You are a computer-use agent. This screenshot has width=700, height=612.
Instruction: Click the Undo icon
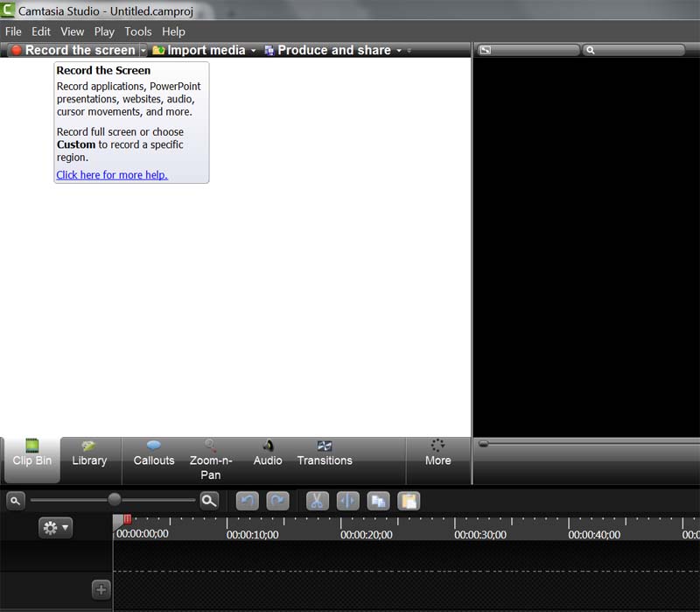(248, 501)
